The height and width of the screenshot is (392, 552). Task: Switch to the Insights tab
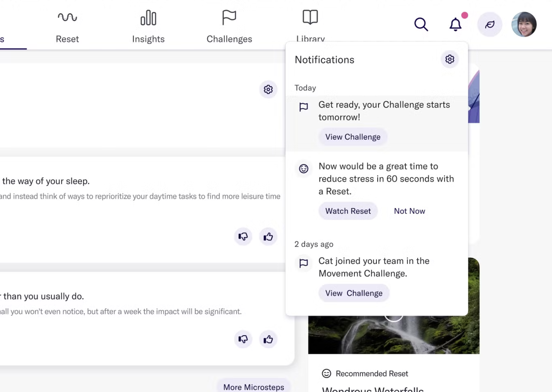pos(148,27)
